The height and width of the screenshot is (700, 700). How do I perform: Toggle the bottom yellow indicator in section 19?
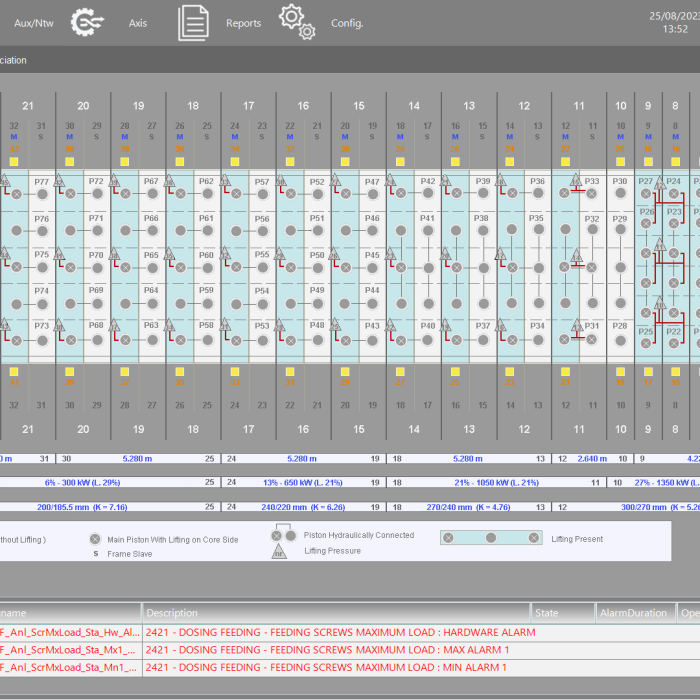(x=125, y=371)
